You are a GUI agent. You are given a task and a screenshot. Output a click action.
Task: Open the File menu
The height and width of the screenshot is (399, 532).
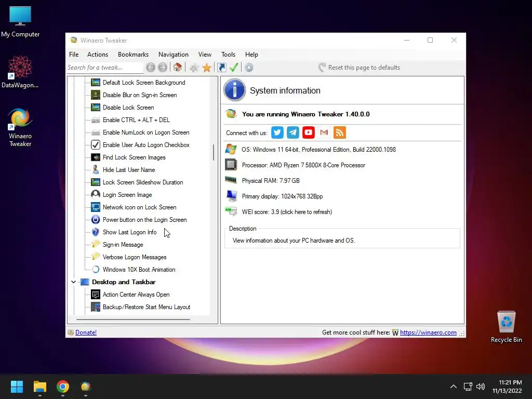tap(74, 54)
